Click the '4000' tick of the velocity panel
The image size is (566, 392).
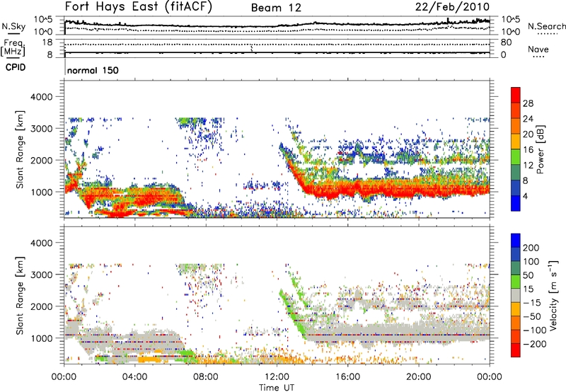[x=41, y=243]
